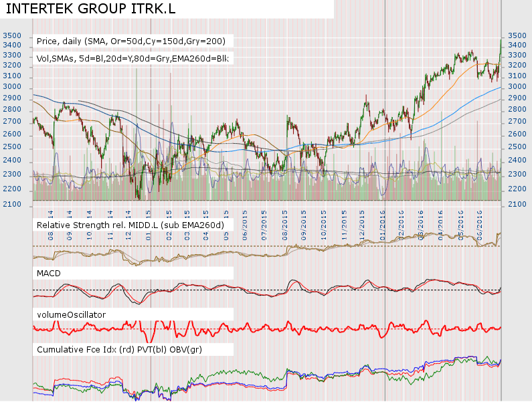
Task: Click the volumeOscillator panel label
Action: point(71,315)
